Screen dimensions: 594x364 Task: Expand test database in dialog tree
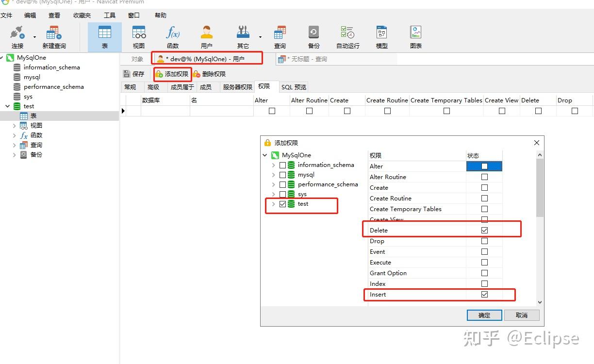point(274,204)
